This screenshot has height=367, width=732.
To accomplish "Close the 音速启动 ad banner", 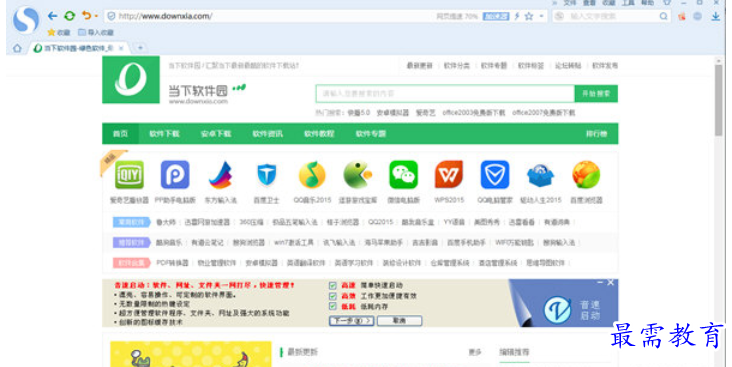I will (610, 282).
